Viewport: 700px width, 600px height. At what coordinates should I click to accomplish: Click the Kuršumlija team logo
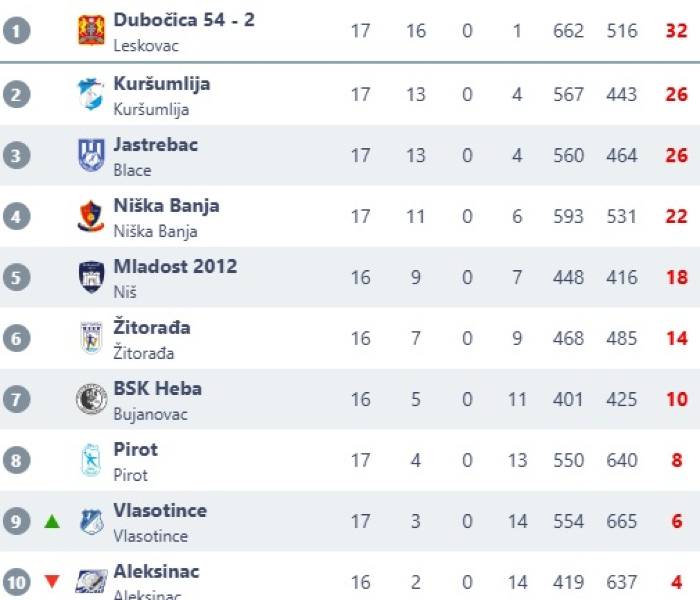(x=91, y=94)
